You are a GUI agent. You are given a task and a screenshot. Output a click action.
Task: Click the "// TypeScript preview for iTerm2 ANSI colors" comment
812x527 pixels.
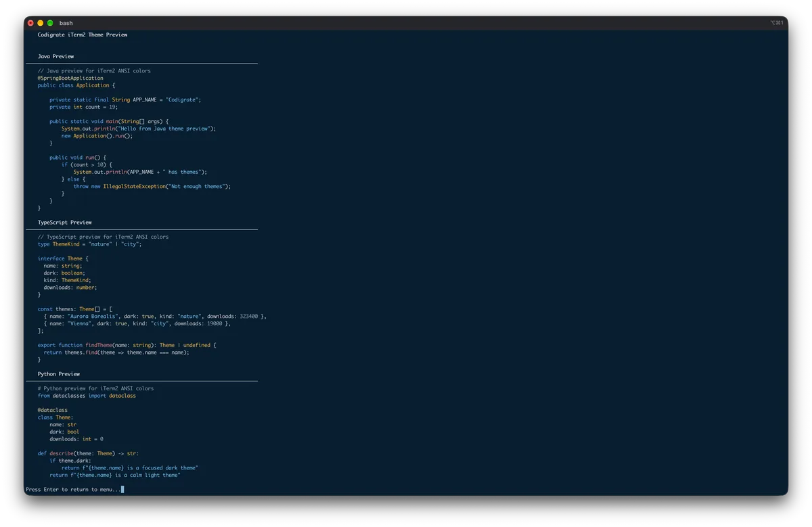[103, 237]
